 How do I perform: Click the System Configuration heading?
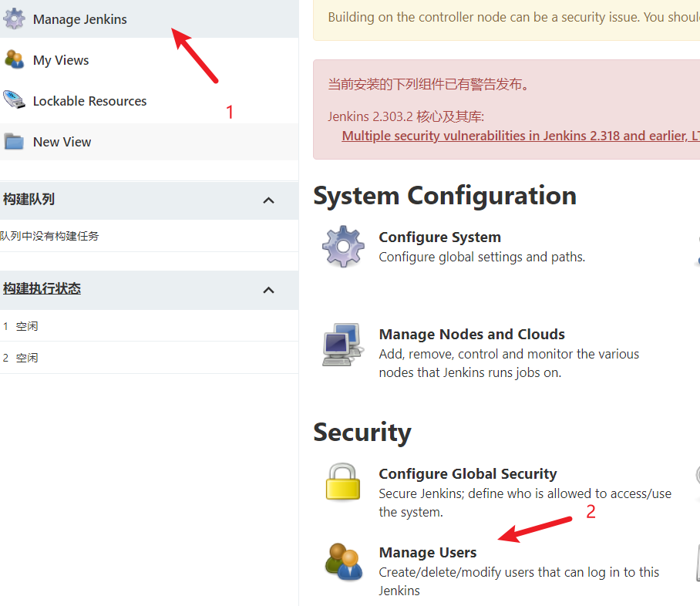pos(445,196)
